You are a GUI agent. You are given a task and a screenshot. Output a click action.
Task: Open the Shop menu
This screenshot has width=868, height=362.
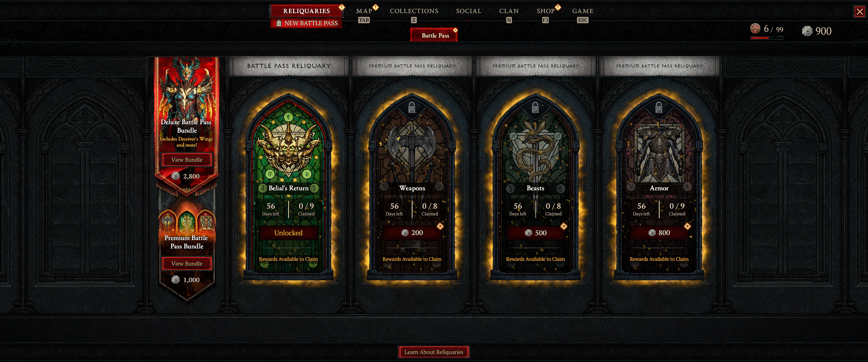[545, 11]
